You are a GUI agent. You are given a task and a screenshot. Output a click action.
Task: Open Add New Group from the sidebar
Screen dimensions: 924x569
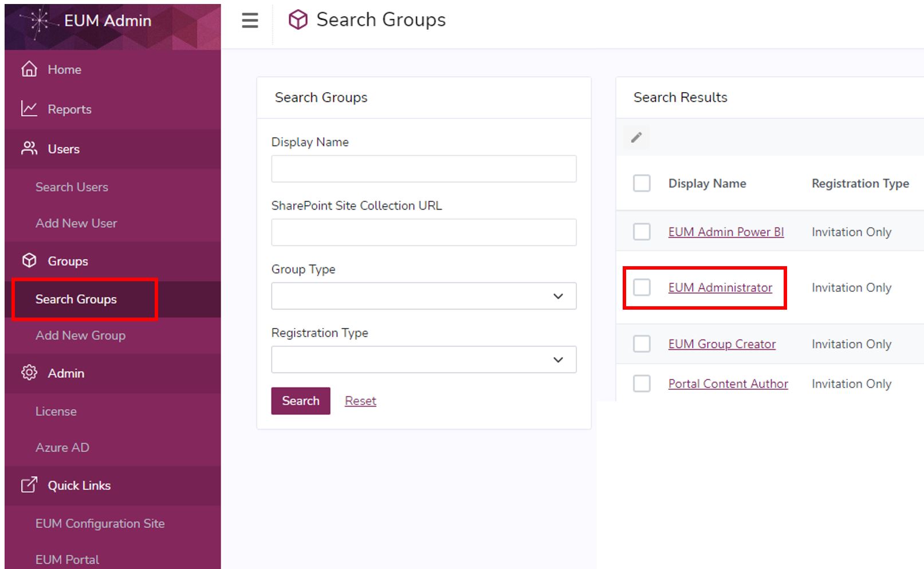(80, 335)
